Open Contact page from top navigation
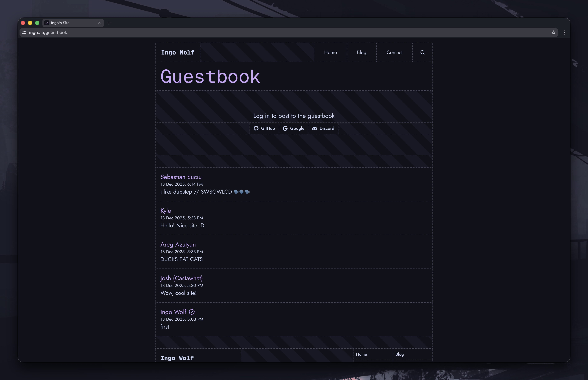Screen dimensions: 588x380 coord(394,52)
